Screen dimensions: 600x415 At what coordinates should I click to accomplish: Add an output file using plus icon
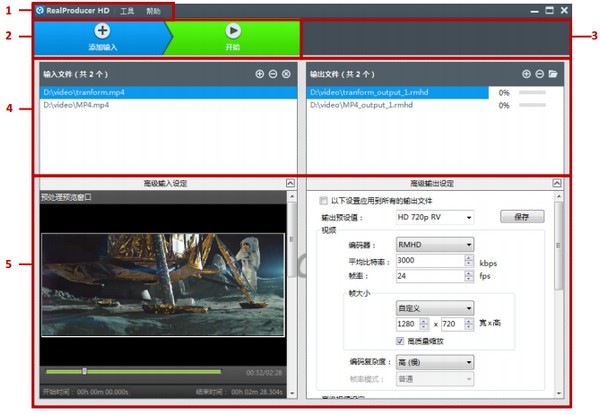(x=526, y=74)
